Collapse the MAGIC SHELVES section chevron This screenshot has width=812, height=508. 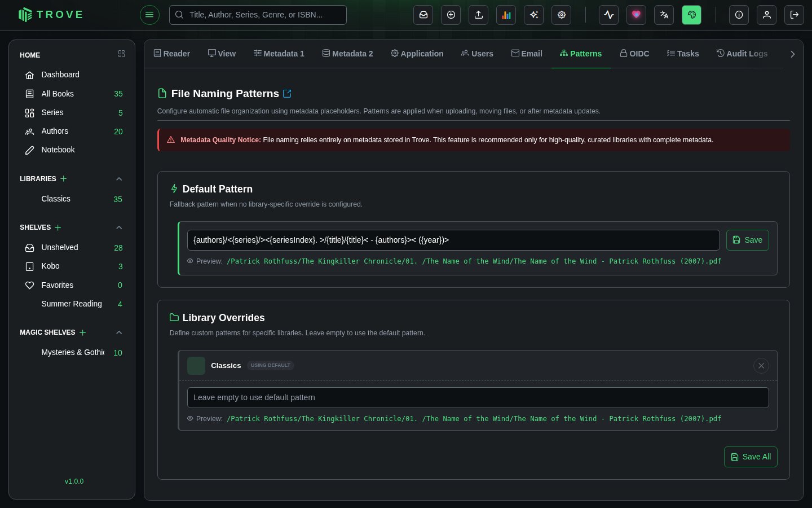pyautogui.click(x=119, y=332)
